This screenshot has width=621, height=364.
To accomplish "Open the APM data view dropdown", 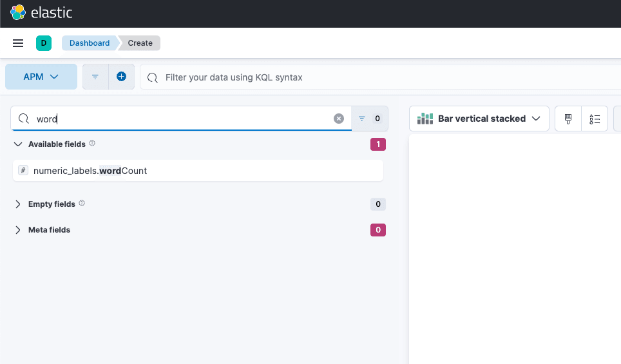I will coord(41,77).
